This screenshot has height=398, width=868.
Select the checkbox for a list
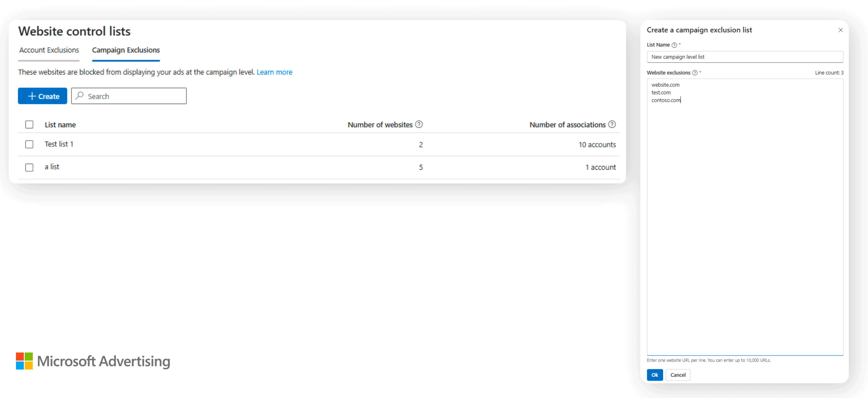point(29,167)
